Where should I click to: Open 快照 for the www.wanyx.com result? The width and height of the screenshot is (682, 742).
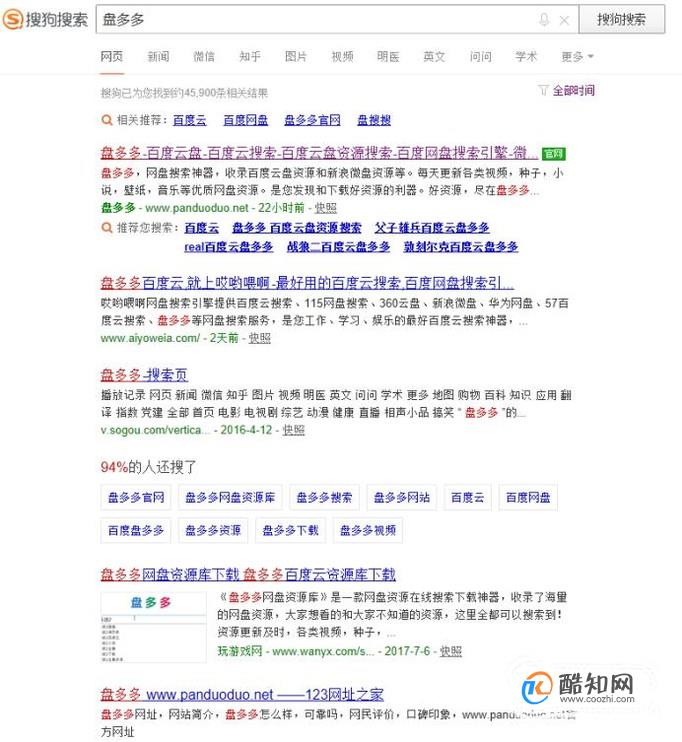[x=450, y=651]
